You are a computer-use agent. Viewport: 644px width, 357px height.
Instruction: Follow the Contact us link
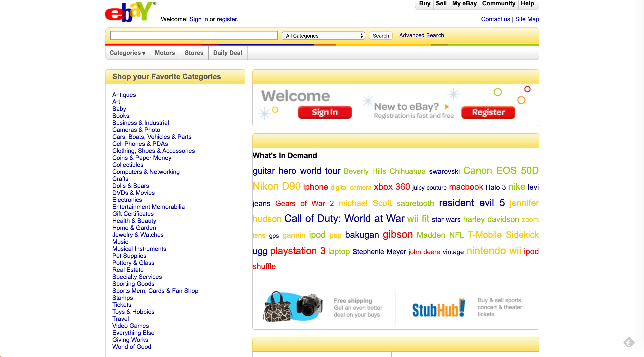tap(495, 19)
